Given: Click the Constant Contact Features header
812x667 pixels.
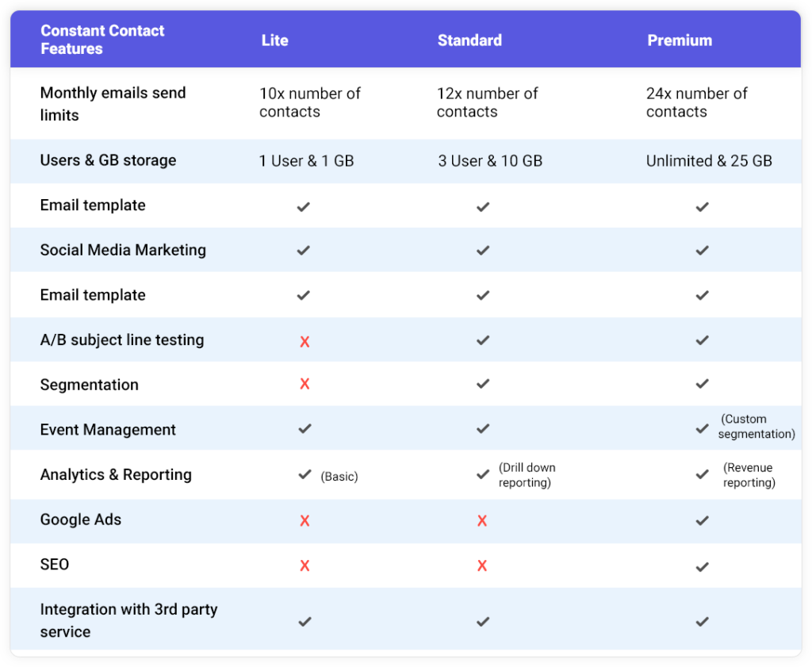Looking at the screenshot, I should pos(102,40).
